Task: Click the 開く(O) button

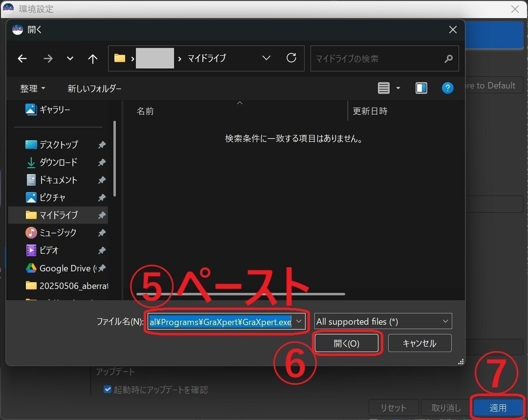Action: click(347, 343)
